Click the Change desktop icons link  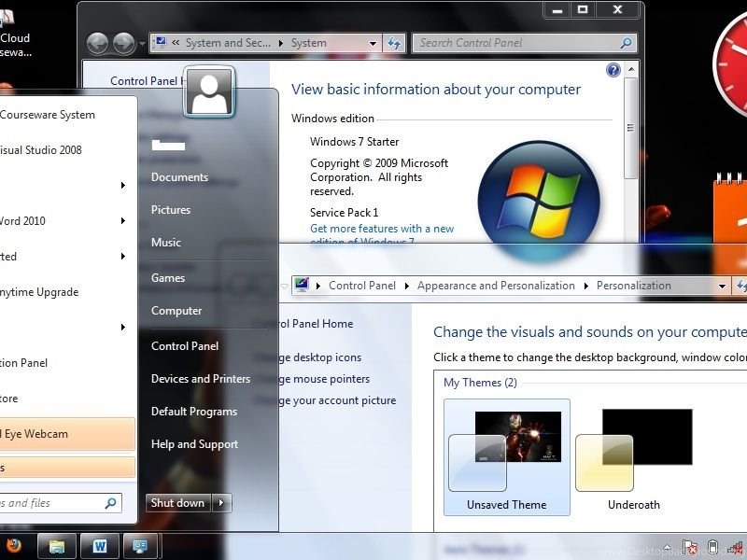[320, 357]
